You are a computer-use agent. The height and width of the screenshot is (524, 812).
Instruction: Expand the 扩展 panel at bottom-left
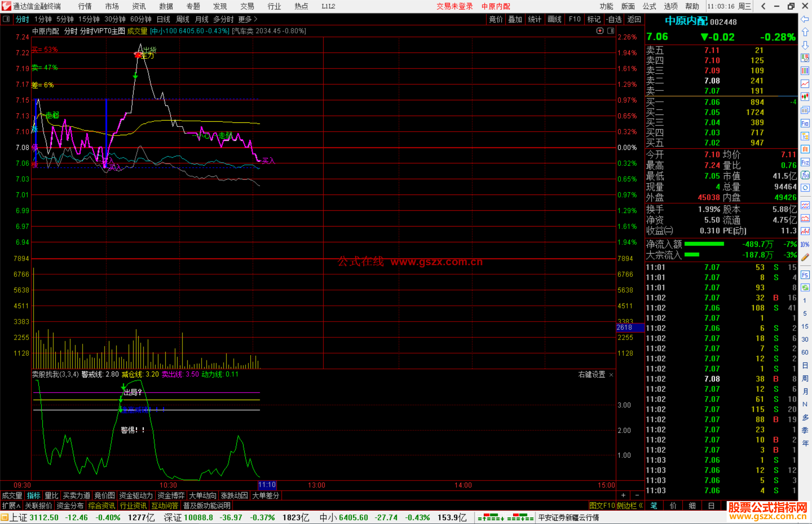coord(11,506)
